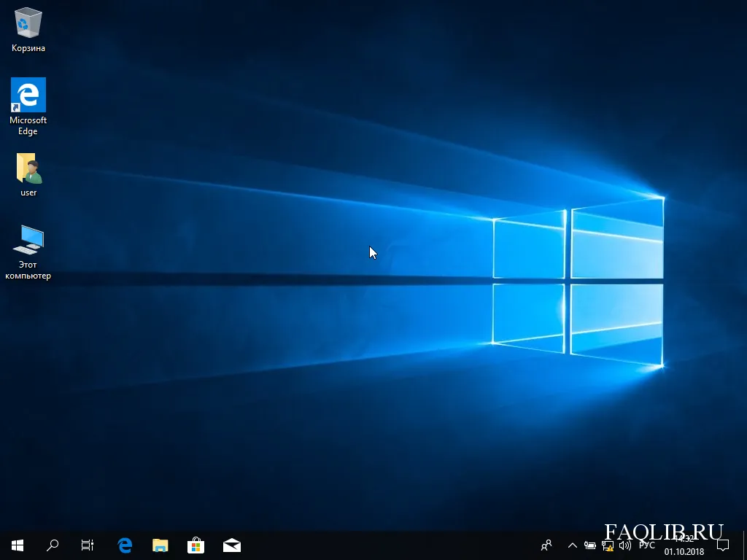Viewport: 747px width, 560px height.
Task: Open the network status tray icon
Action: pos(608,545)
